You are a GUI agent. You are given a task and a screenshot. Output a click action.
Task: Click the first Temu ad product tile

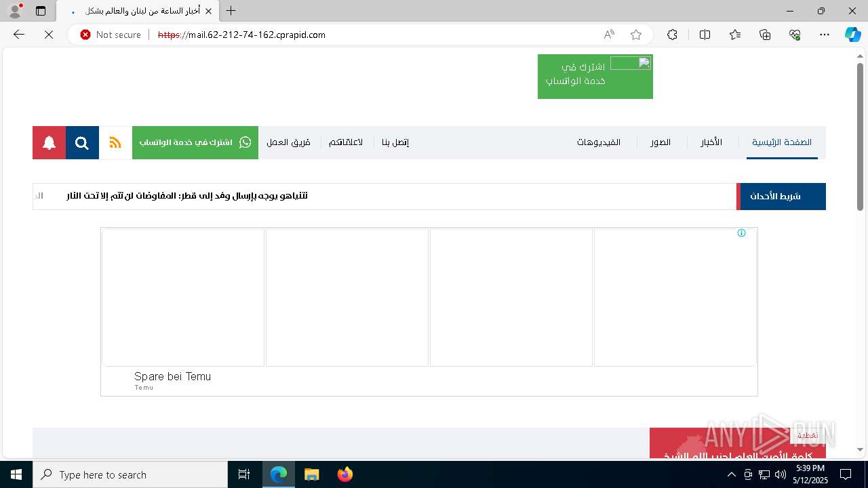(x=183, y=297)
